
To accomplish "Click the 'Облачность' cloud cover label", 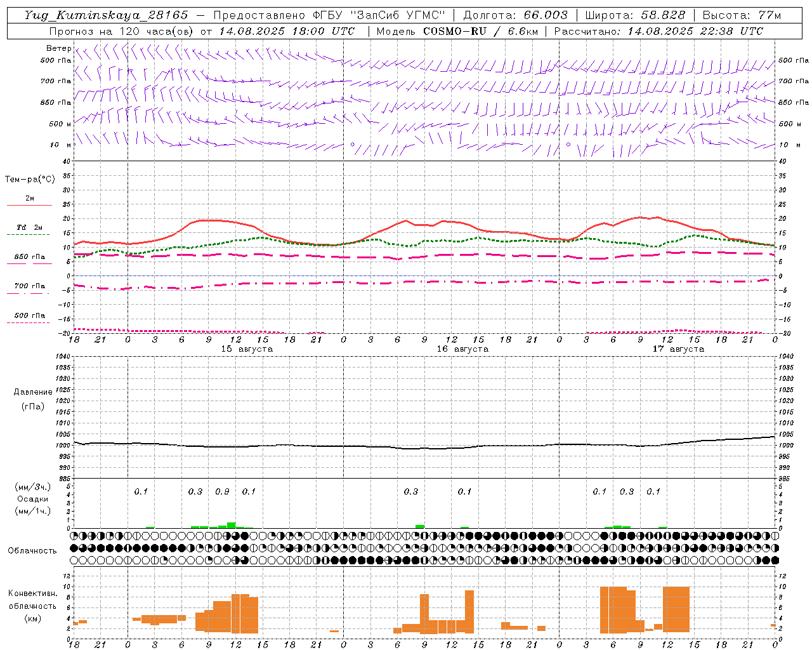I will tap(32, 550).
